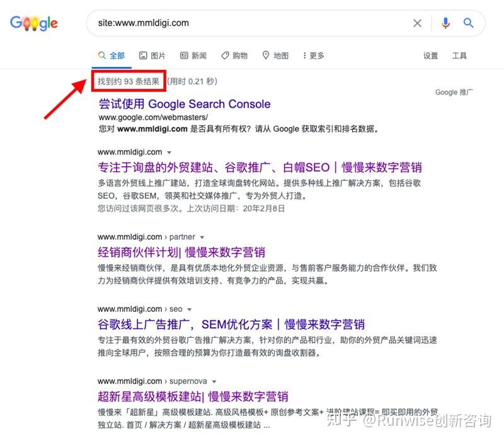Open the 图片 images tab
The height and width of the screenshot is (441, 504).
[152, 55]
